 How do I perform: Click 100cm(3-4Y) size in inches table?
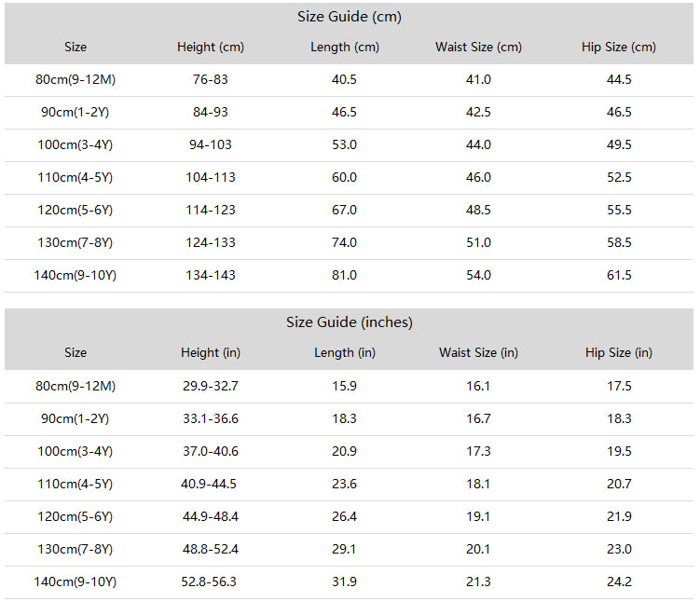(75, 451)
